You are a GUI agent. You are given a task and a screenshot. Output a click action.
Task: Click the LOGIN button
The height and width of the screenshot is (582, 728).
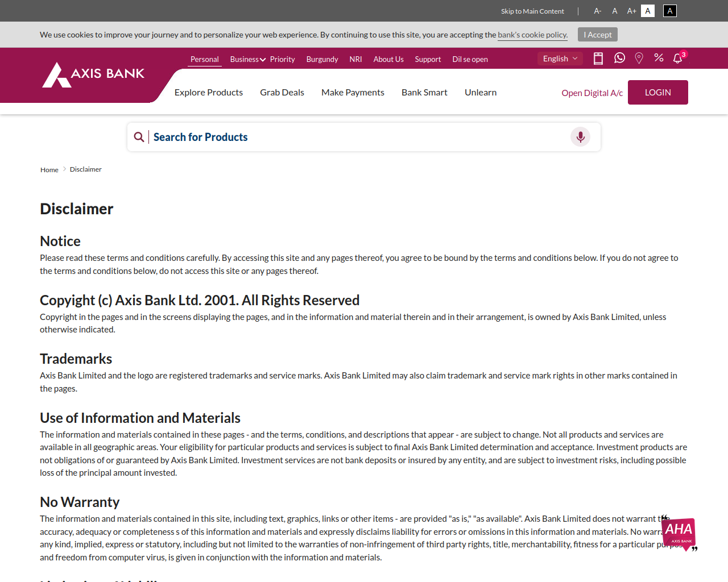pyautogui.click(x=658, y=92)
